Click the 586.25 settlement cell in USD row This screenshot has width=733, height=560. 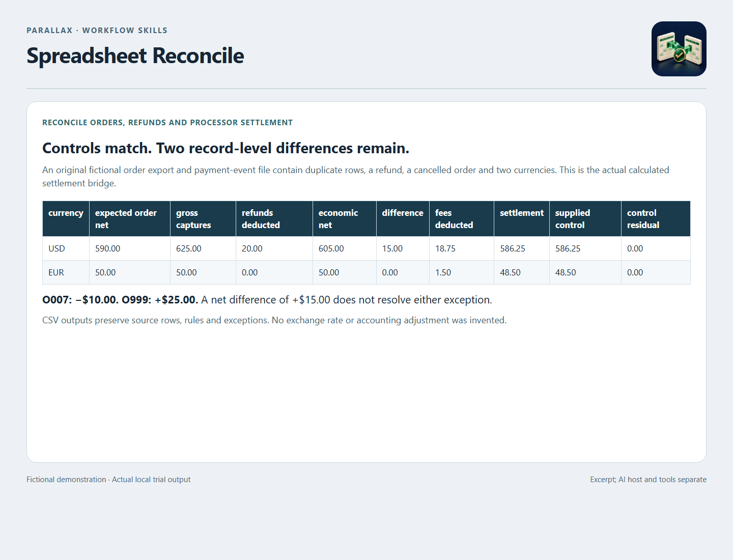click(x=522, y=248)
